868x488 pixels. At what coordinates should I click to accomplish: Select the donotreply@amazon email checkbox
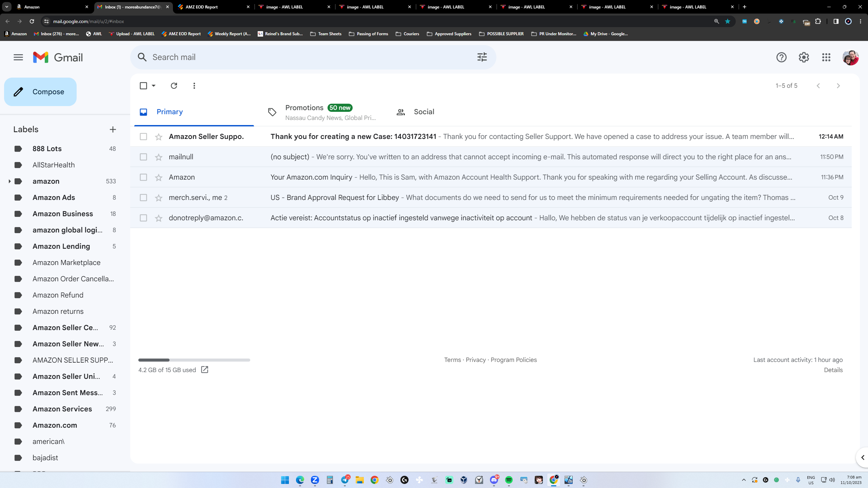click(x=143, y=218)
